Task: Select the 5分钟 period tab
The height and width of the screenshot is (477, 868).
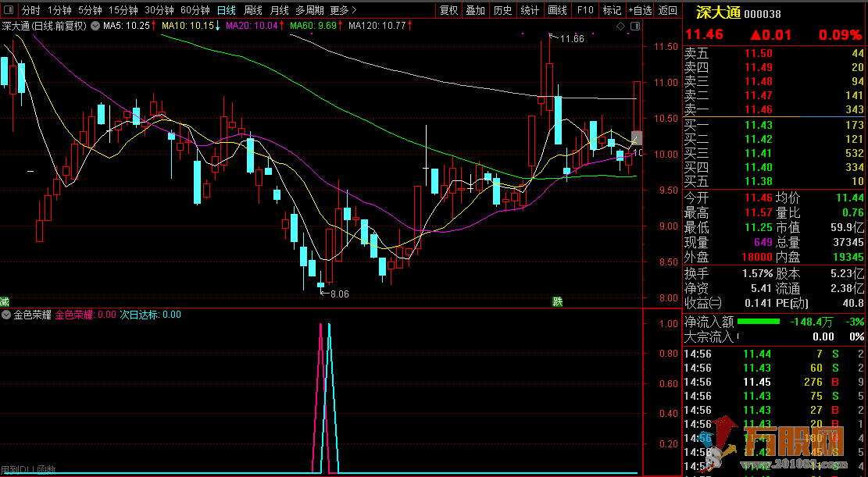Action: [90, 10]
